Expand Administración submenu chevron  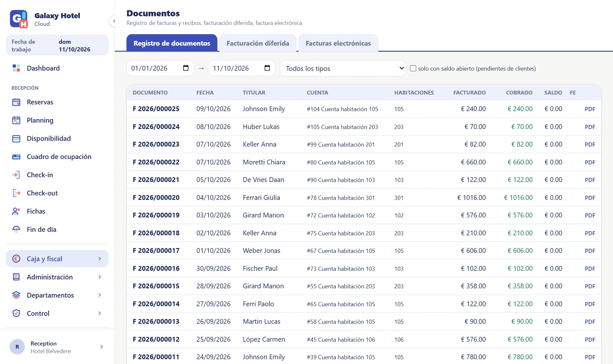pos(100,277)
